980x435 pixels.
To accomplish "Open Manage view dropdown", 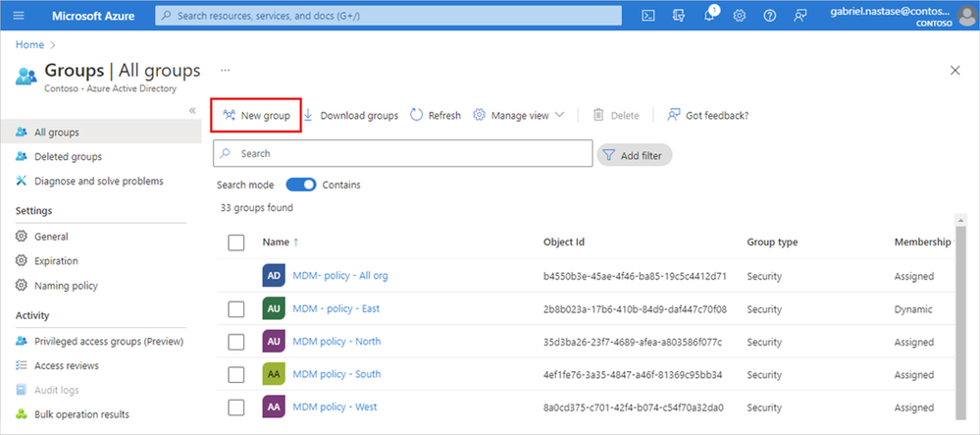I will (519, 115).
